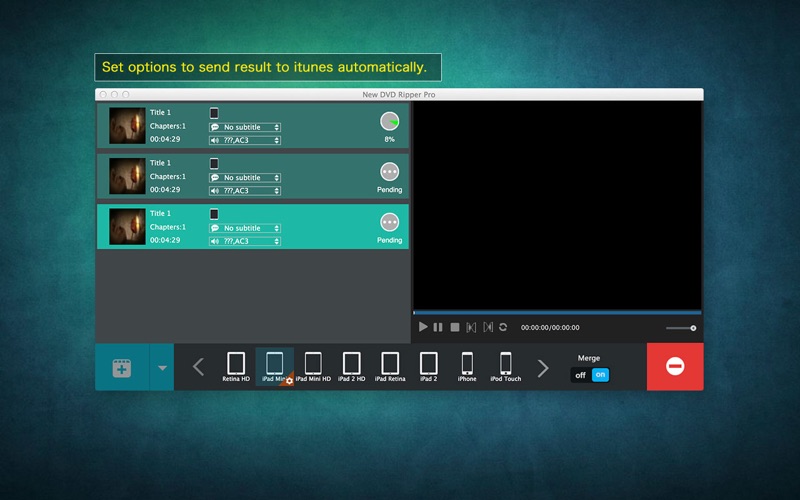800x500 pixels.
Task: Open highlighted row No subtitle dropdown
Action: (x=245, y=228)
